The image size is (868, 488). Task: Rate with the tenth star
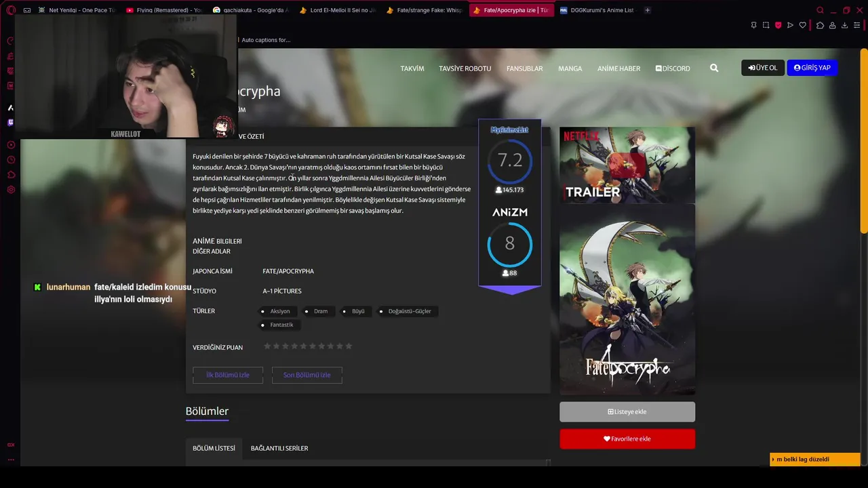349,346
